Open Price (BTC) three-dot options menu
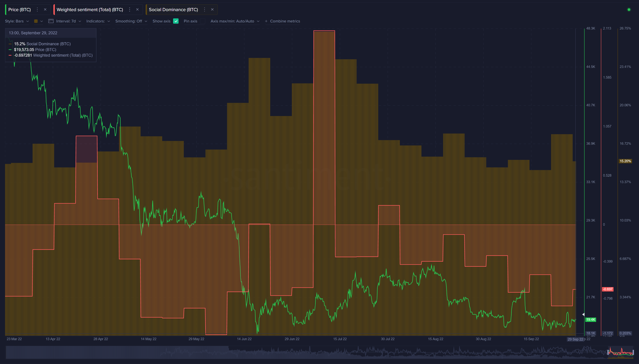The width and height of the screenshot is (639, 364). point(37,9)
